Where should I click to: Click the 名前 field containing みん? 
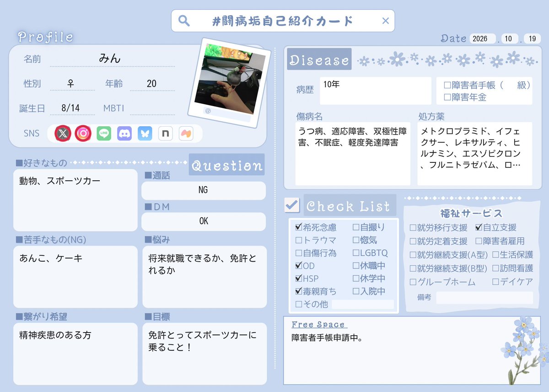pos(112,59)
